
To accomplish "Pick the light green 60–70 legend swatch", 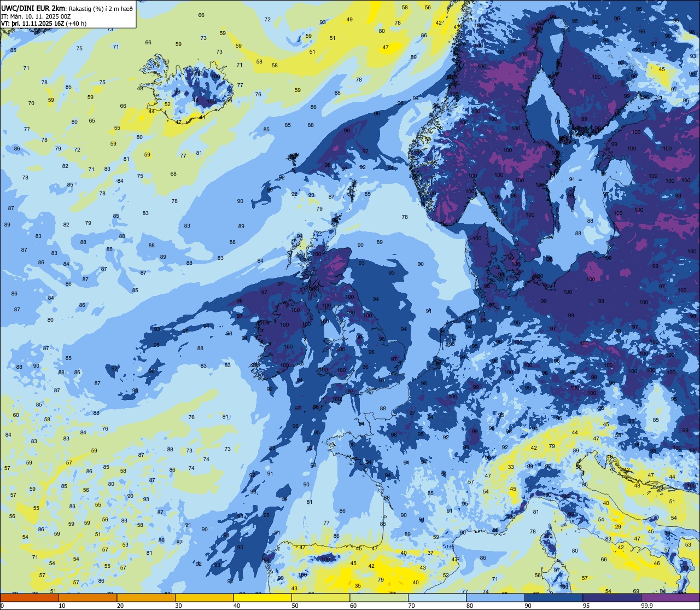I will (379, 597).
